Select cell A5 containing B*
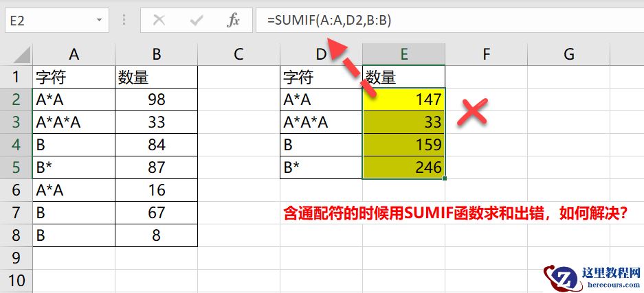This screenshot has width=644, height=293. pyautogui.click(x=74, y=167)
